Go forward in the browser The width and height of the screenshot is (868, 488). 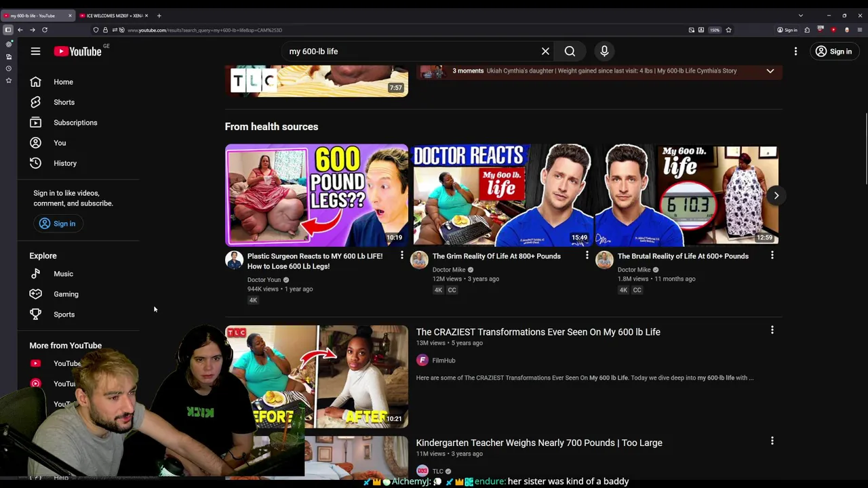[x=32, y=30]
